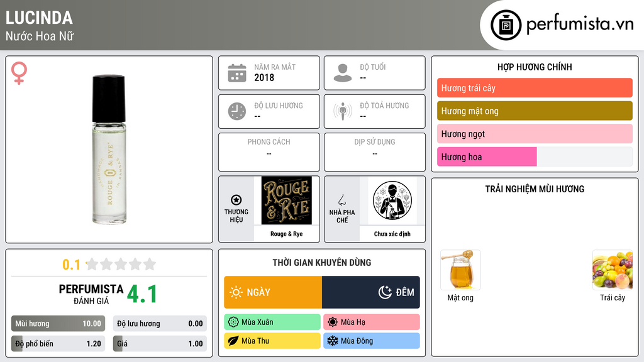
Task: Click the Nước Hoa Nữ subtitle
Action: coord(40,36)
